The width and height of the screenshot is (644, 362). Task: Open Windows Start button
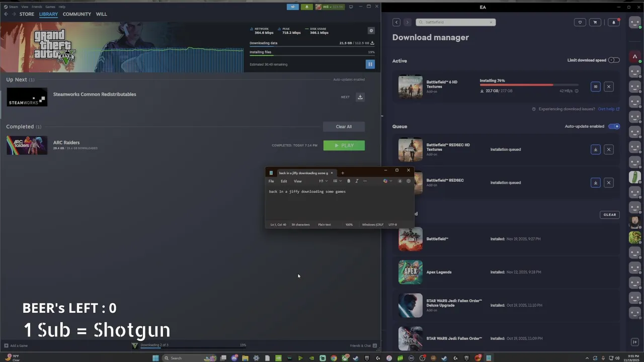click(155, 358)
